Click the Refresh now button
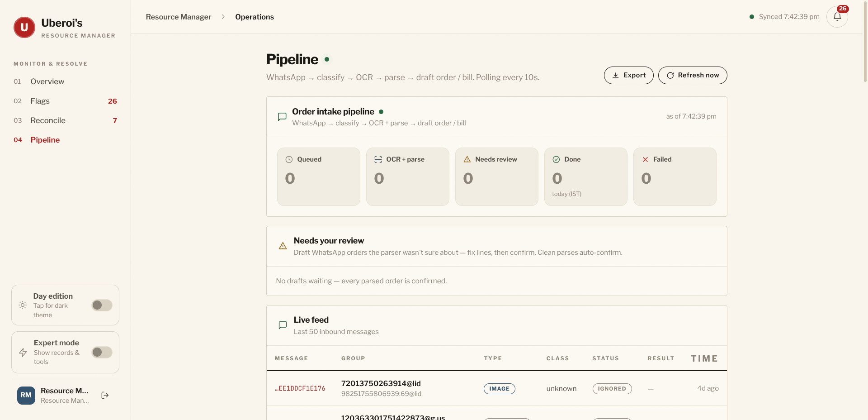 click(693, 75)
